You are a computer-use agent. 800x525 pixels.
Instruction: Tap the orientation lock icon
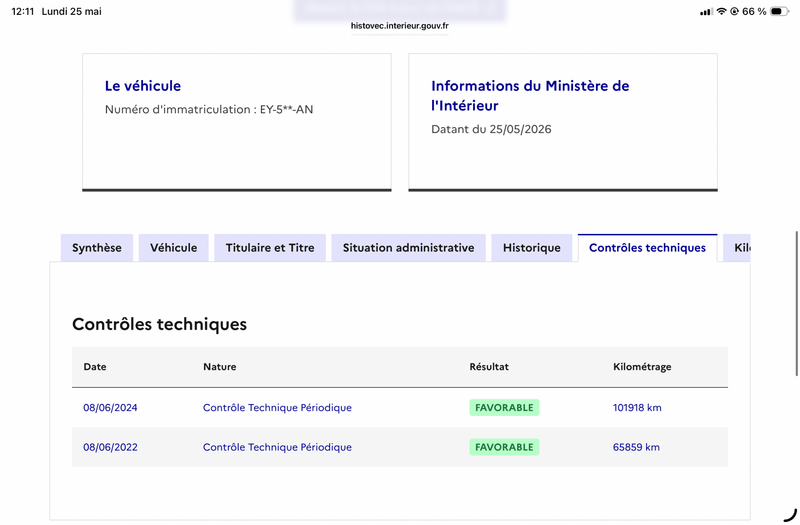pyautogui.click(x=734, y=11)
